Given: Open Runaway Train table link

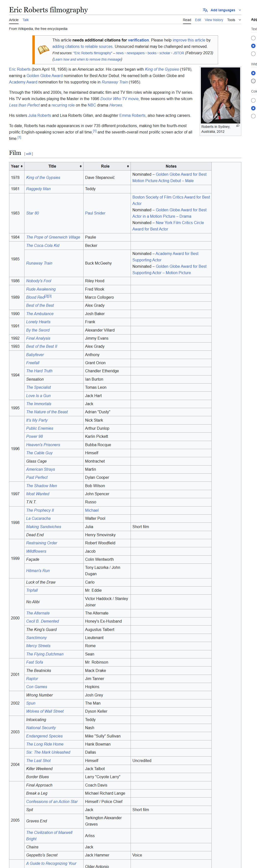Looking at the screenshot, I should click(39, 263).
